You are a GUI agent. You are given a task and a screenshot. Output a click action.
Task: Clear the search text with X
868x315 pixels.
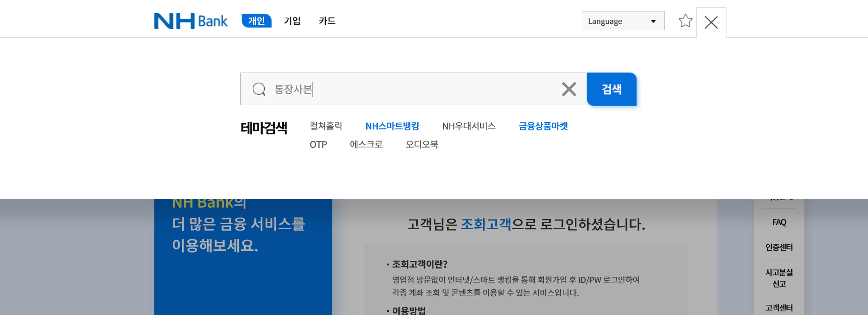(x=569, y=89)
